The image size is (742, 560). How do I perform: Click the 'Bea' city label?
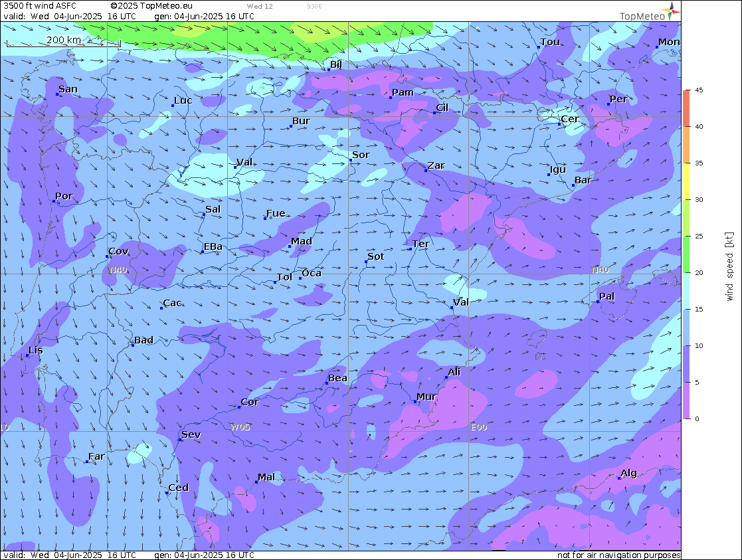point(338,378)
